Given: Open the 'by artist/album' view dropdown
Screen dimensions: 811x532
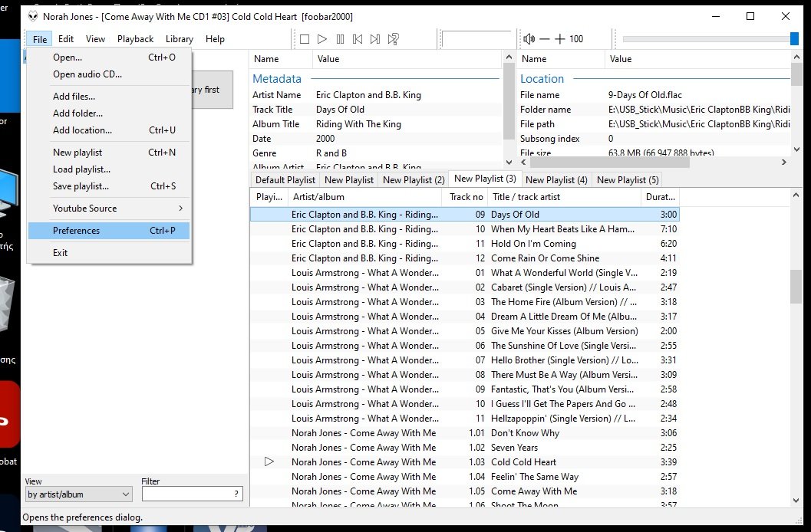Looking at the screenshot, I should (x=77, y=494).
